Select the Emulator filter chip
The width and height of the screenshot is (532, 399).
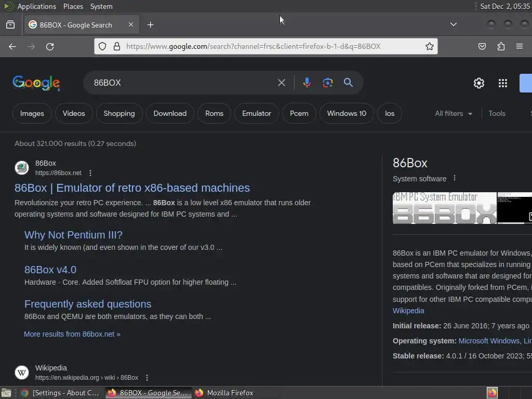click(257, 113)
